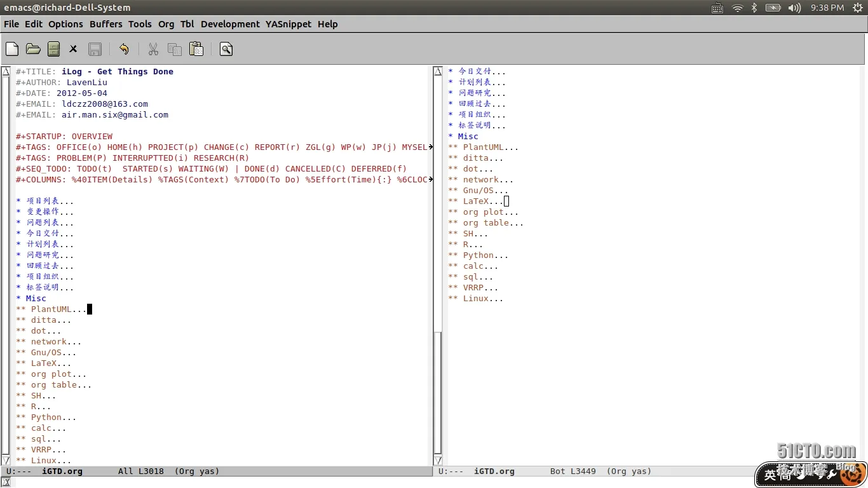868x488 pixels.
Task: Cut the selection with the scissors icon
Action: point(153,49)
